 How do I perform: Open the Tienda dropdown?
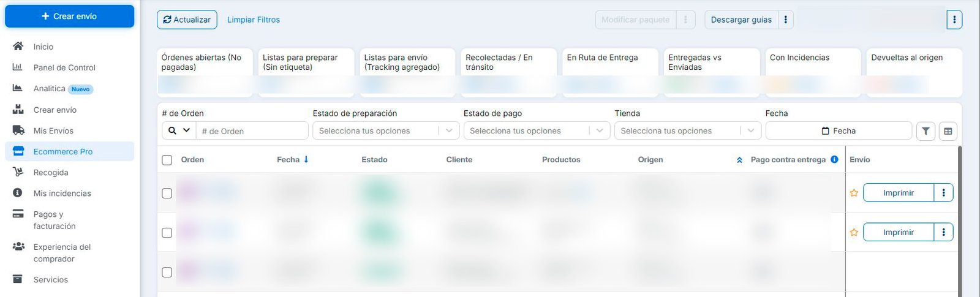(x=688, y=130)
